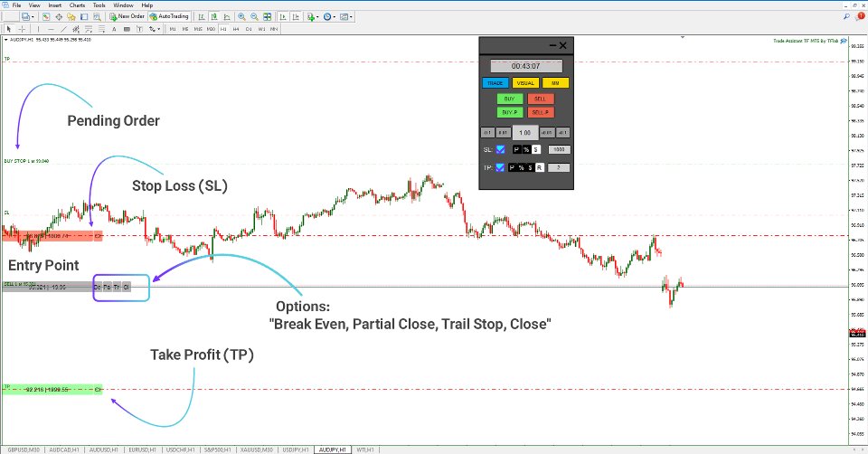Switch to M5 timeframe

(x=185, y=29)
